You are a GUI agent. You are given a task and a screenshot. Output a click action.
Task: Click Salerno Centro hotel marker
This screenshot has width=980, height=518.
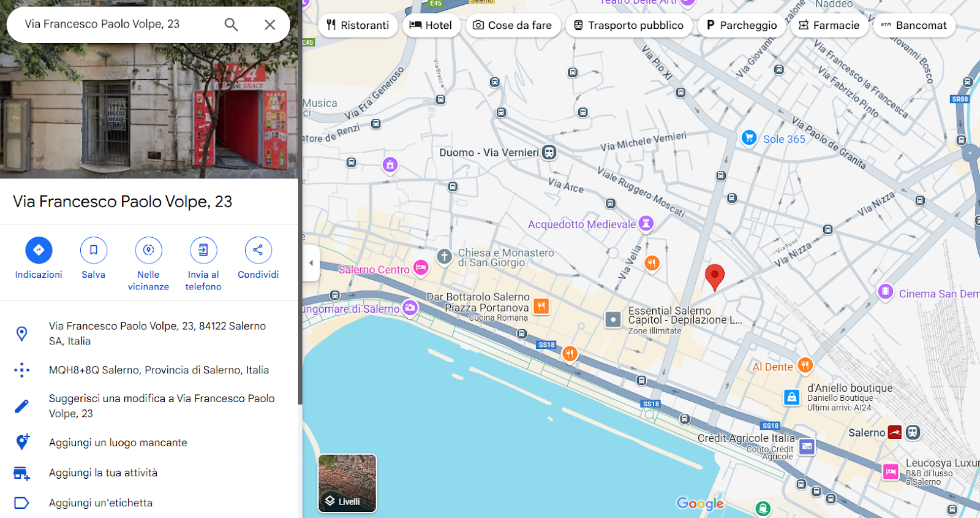(x=421, y=267)
